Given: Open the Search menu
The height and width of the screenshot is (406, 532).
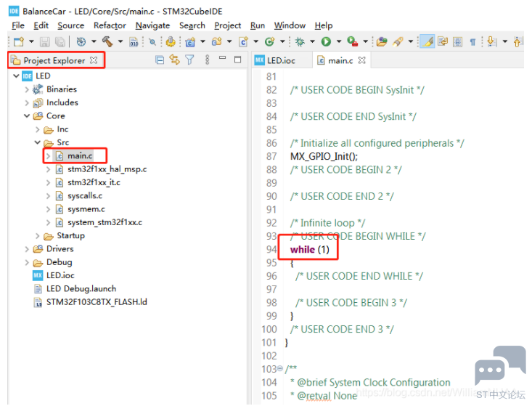Looking at the screenshot, I should tap(192, 25).
